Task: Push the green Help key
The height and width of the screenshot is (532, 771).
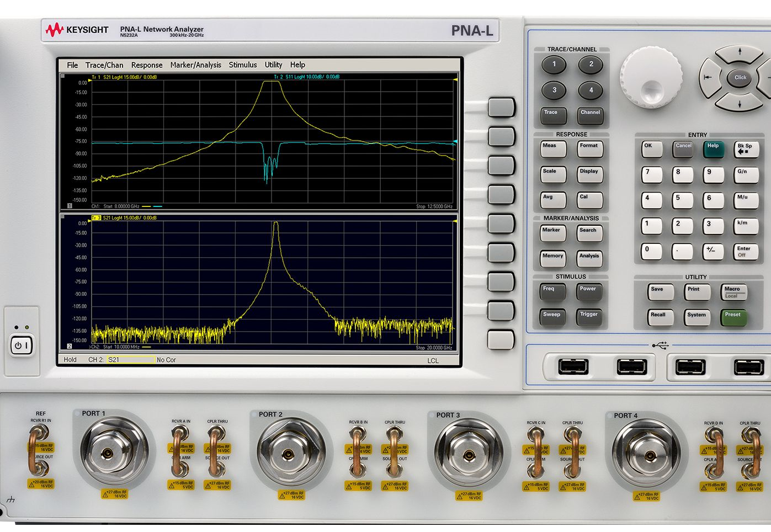Action: pos(714,149)
